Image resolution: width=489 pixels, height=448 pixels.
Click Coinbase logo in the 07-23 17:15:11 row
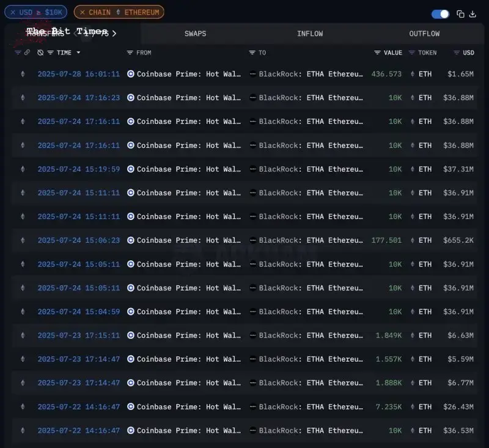131,335
